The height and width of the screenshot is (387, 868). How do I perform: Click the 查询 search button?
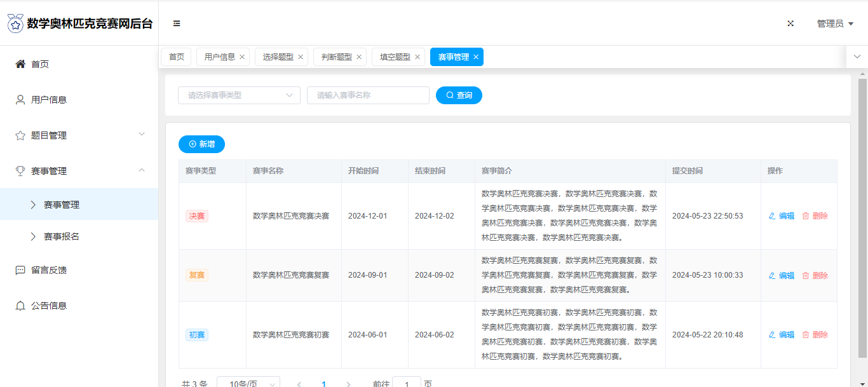(459, 95)
